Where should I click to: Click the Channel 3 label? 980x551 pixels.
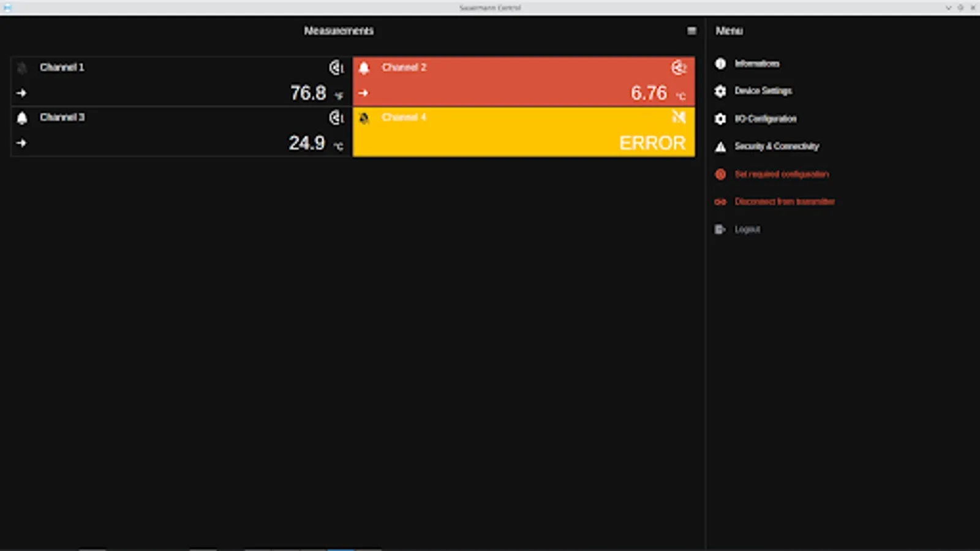click(x=62, y=117)
